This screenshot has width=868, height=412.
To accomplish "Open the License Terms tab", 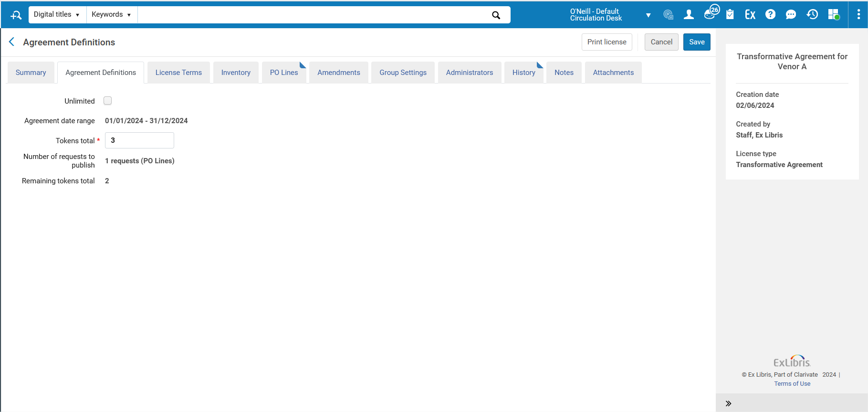I will [x=178, y=73].
